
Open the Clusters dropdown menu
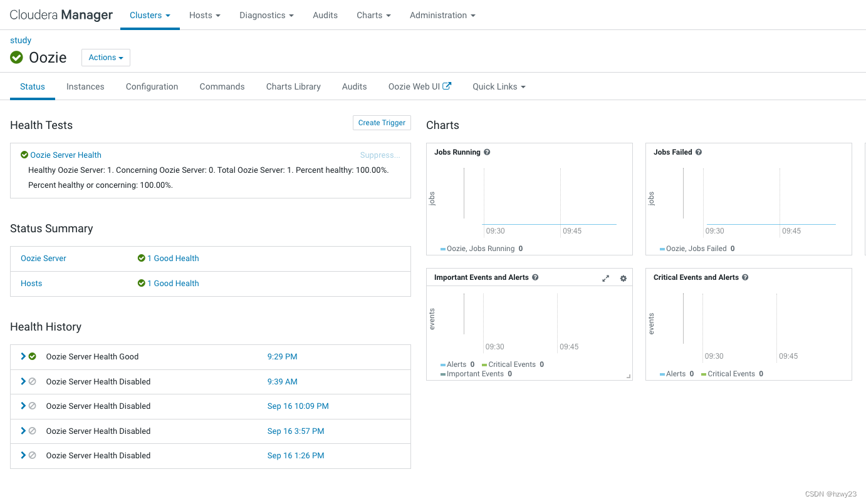coord(150,15)
